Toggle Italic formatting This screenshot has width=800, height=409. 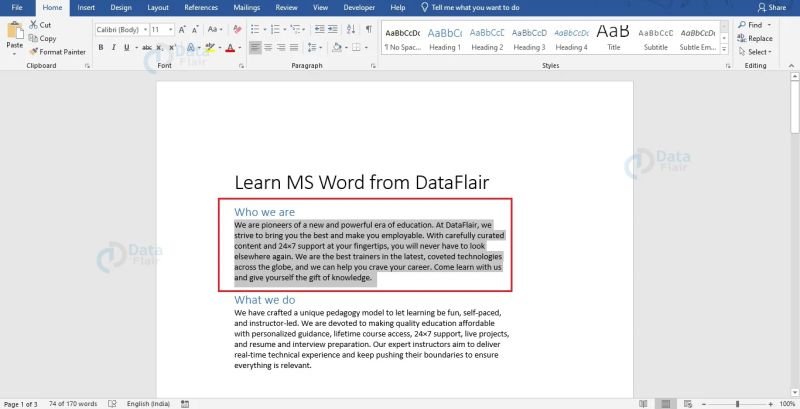113,47
